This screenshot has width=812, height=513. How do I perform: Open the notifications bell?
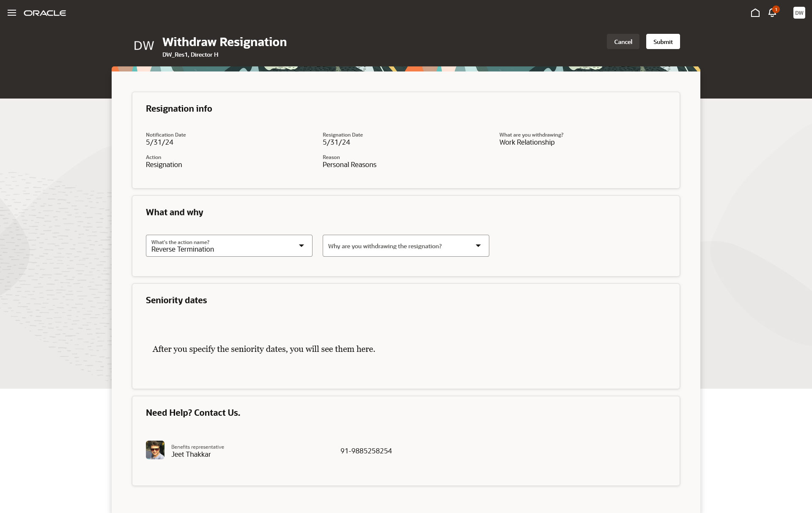click(x=772, y=14)
